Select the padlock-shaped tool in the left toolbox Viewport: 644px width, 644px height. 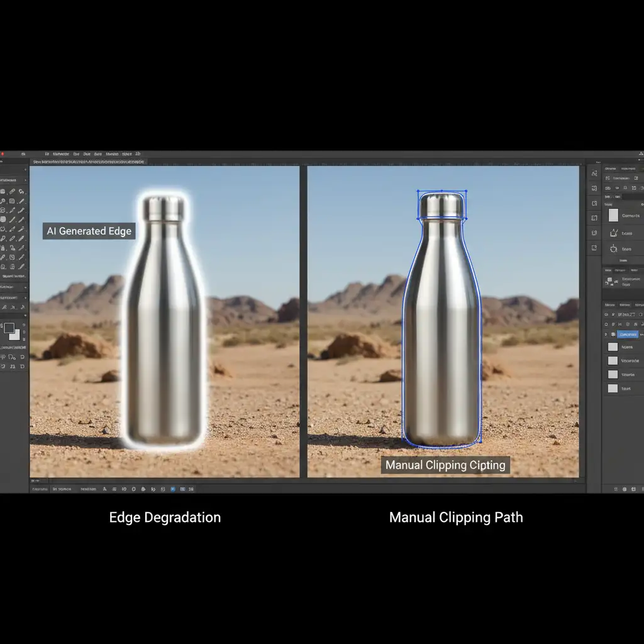pyautogui.click(x=4, y=248)
